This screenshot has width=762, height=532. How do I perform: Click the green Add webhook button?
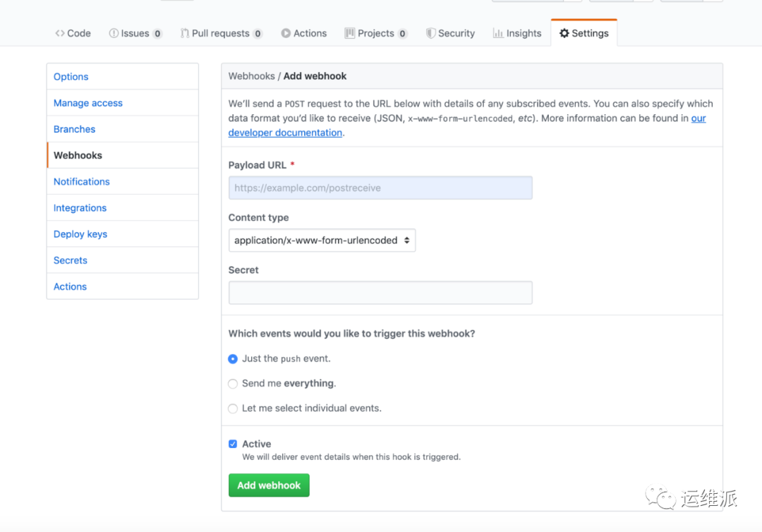pos(269,485)
